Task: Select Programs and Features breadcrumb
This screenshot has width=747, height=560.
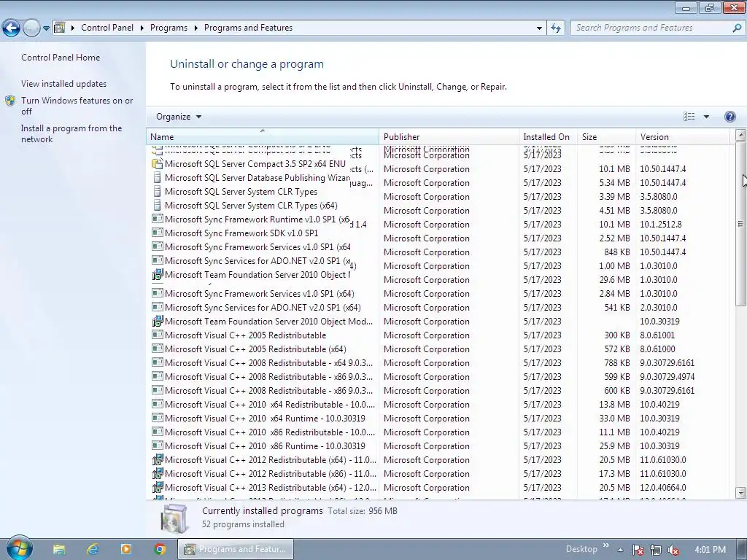Action: point(248,28)
